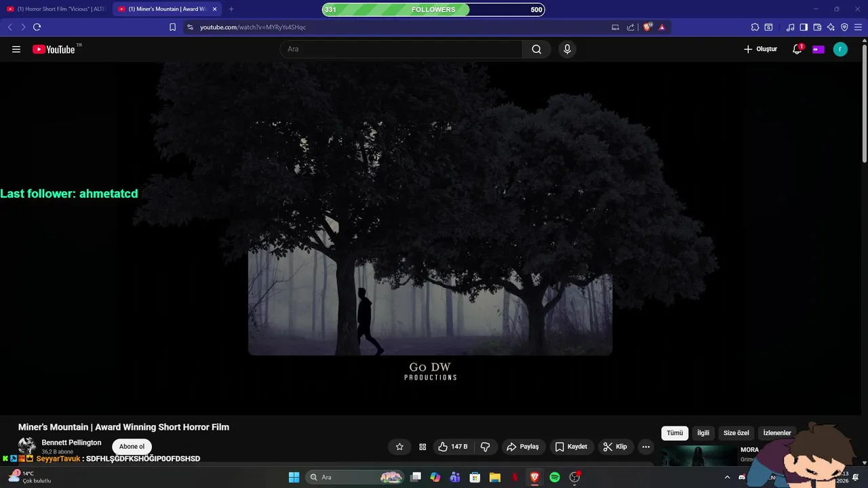
Task: Go back in browser history
Action: (9, 27)
